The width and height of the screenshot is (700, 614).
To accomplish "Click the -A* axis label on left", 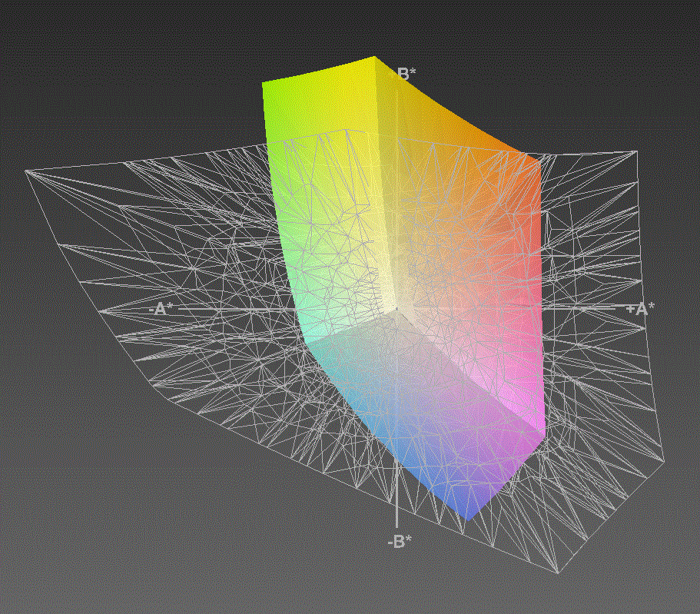I will 161,309.
